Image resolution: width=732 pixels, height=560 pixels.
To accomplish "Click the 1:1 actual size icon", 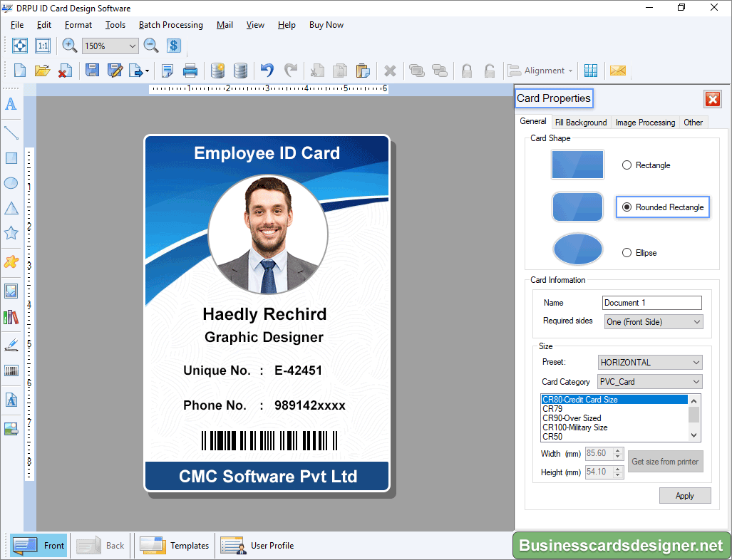I will [x=43, y=46].
